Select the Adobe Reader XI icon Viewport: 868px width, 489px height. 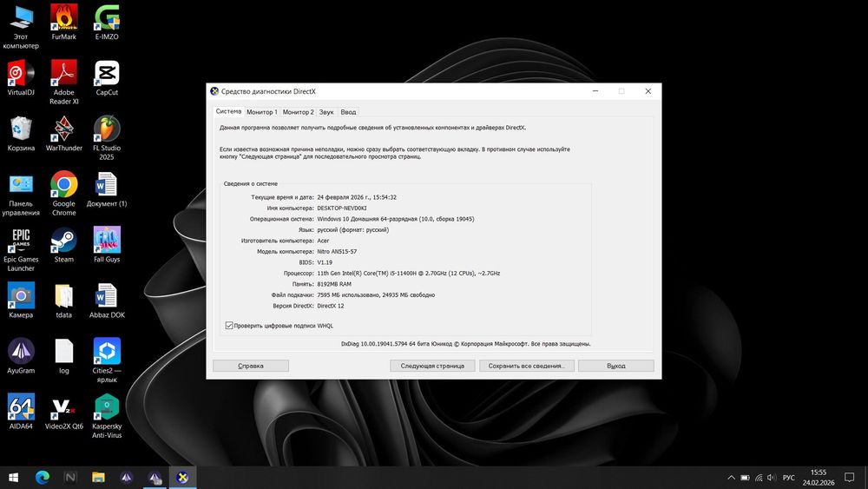point(63,83)
